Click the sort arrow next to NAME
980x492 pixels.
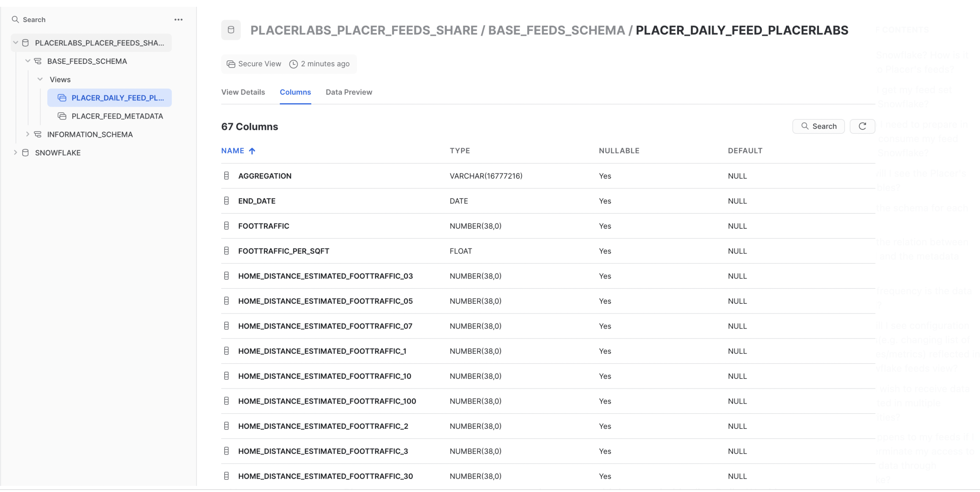[x=252, y=151]
